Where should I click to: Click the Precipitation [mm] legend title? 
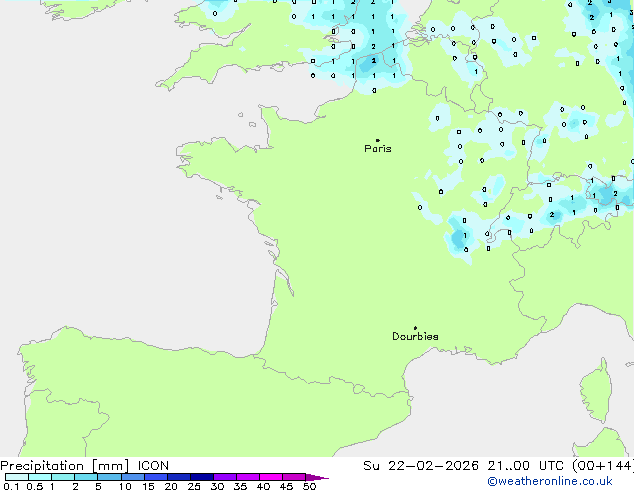coord(61,466)
